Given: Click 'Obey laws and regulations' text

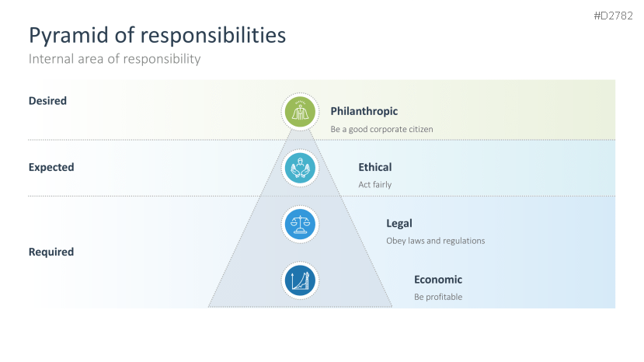Looking at the screenshot, I should [x=435, y=241].
